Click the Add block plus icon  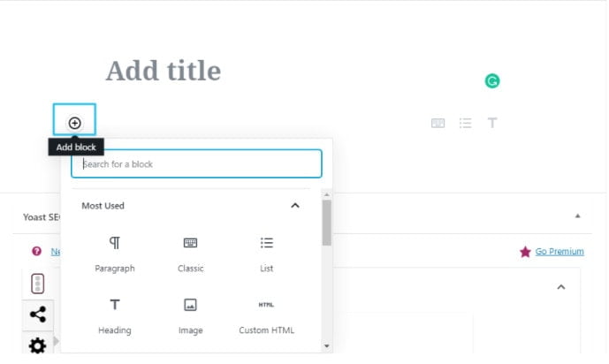tap(74, 123)
